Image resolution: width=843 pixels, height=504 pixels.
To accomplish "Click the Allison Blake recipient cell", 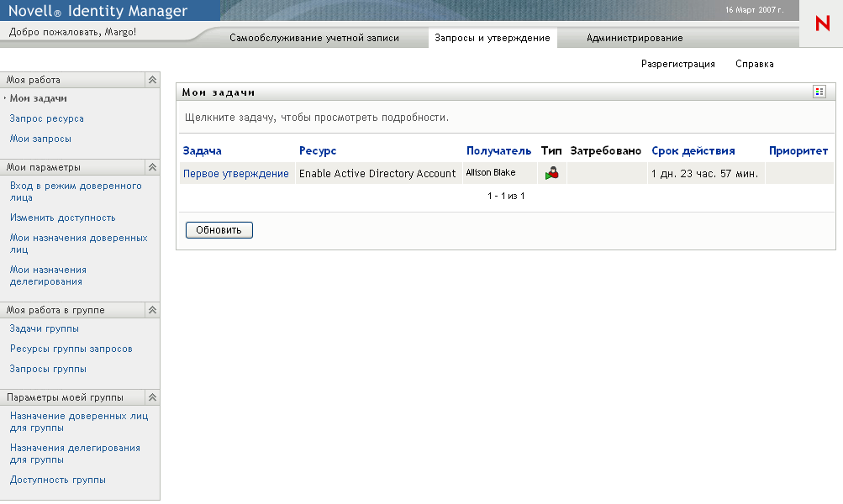I will 499,173.
